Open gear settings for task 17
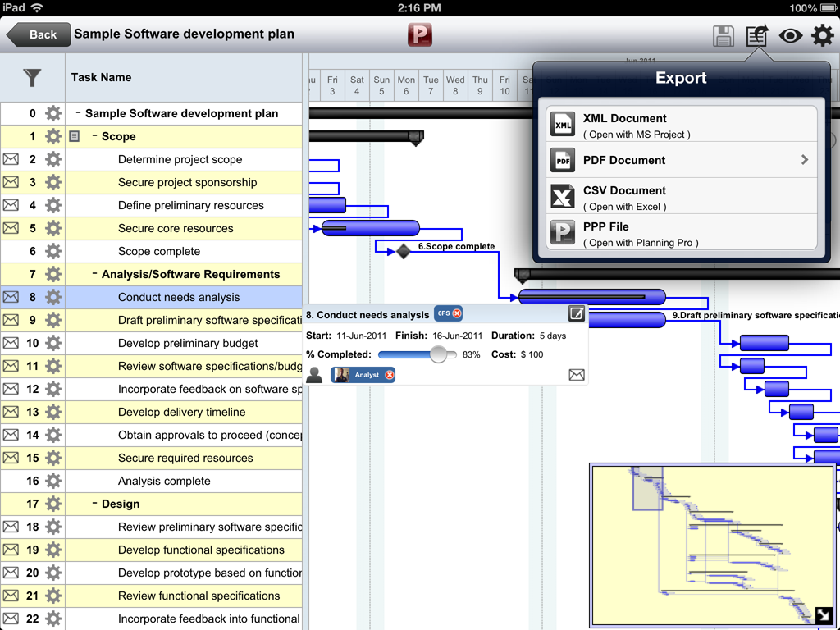 pos(53,504)
